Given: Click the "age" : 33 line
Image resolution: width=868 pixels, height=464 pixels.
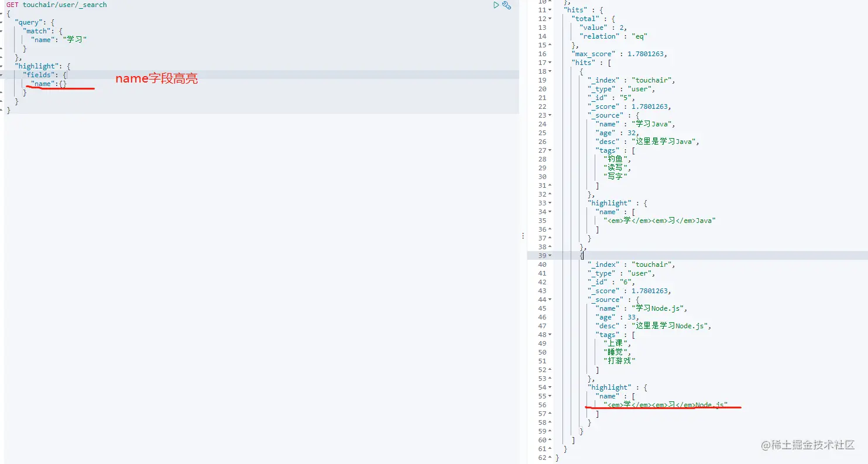Looking at the screenshot, I should [x=617, y=317].
